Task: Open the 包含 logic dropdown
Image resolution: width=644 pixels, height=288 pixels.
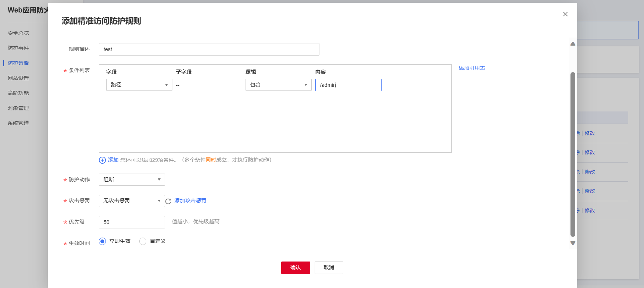Action: click(278, 85)
